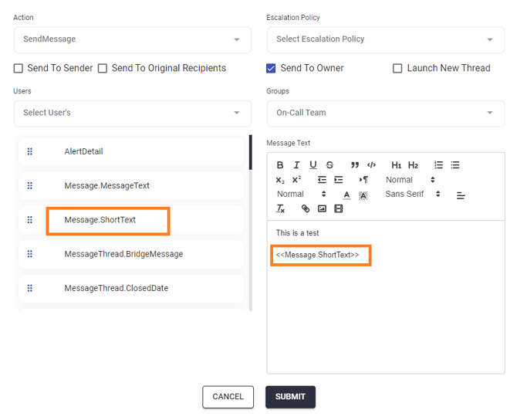Insert a code block
This screenshot has width=517, height=420.
tap(371, 165)
